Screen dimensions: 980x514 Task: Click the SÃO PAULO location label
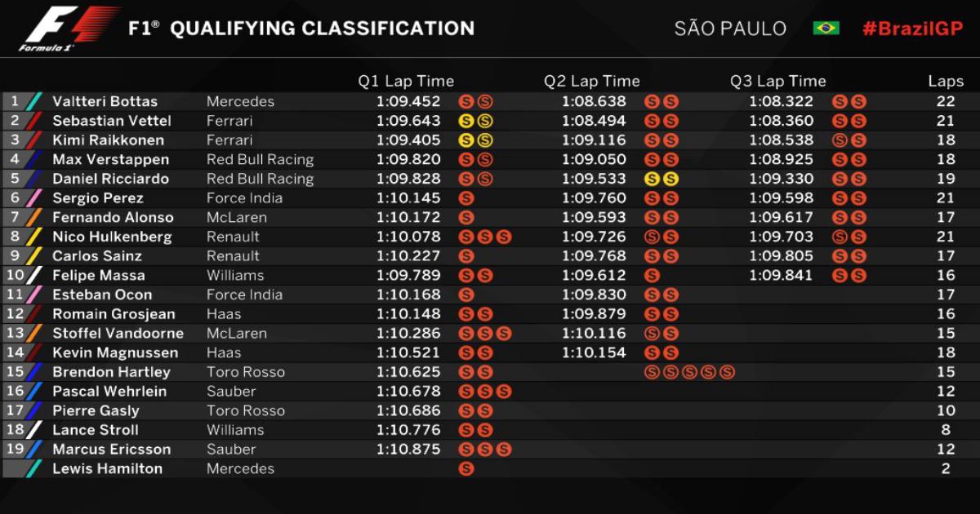coord(730,29)
